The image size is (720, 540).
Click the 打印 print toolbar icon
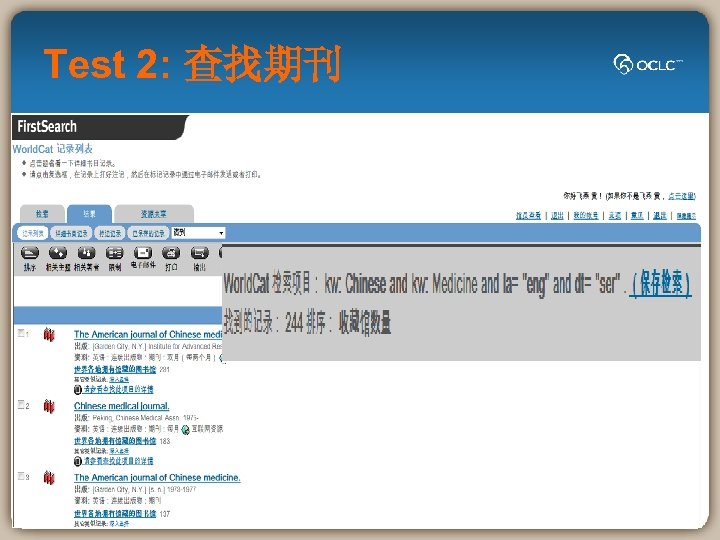pyautogui.click(x=171, y=253)
